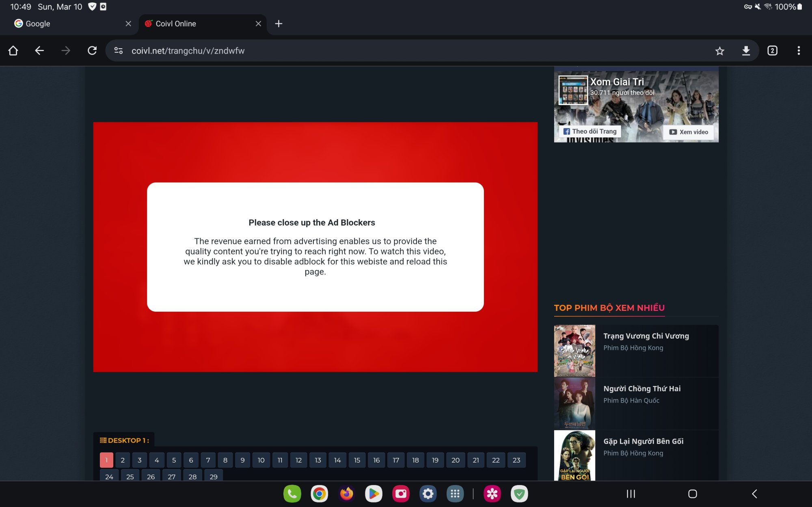The width and height of the screenshot is (812, 507).
Task: Close the Coivl Online tab
Action: [x=258, y=24]
